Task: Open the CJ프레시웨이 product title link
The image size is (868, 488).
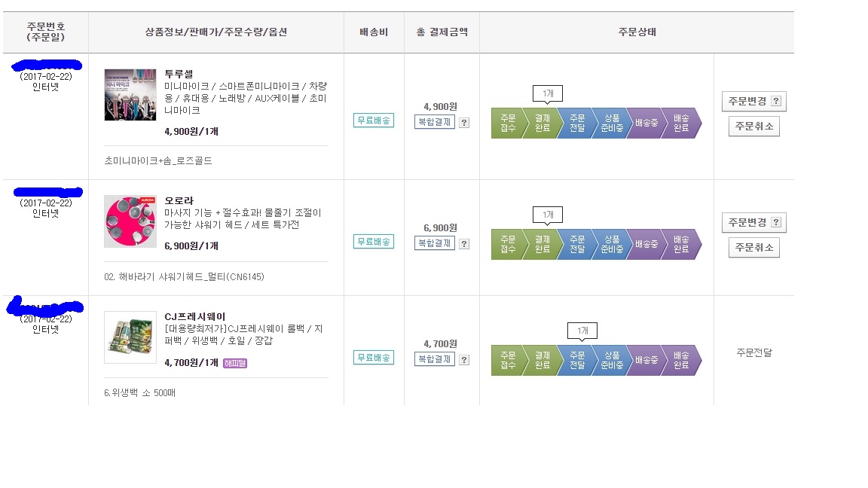Action: point(194,317)
